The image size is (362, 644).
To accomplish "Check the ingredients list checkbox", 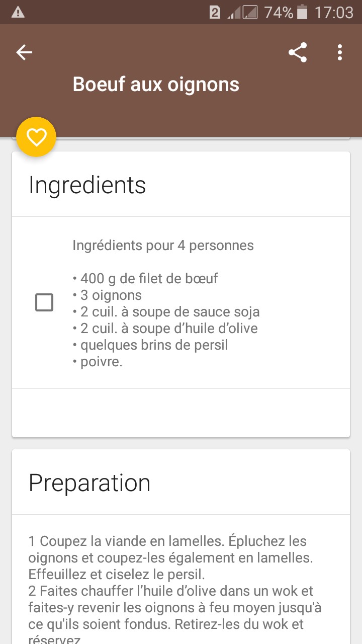I will click(x=44, y=303).
